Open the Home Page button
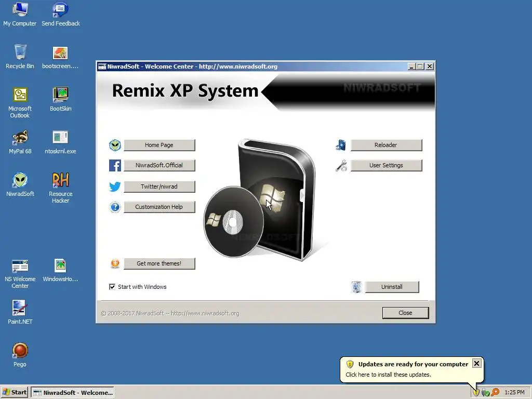Image resolution: width=532 pixels, height=399 pixels. 159,145
